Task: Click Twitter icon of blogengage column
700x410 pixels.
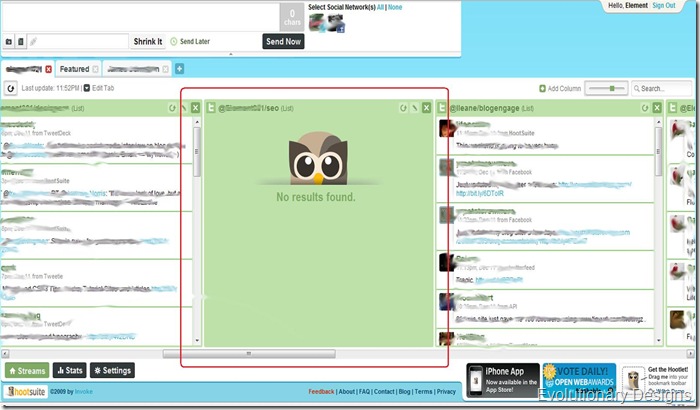Action: pos(442,108)
